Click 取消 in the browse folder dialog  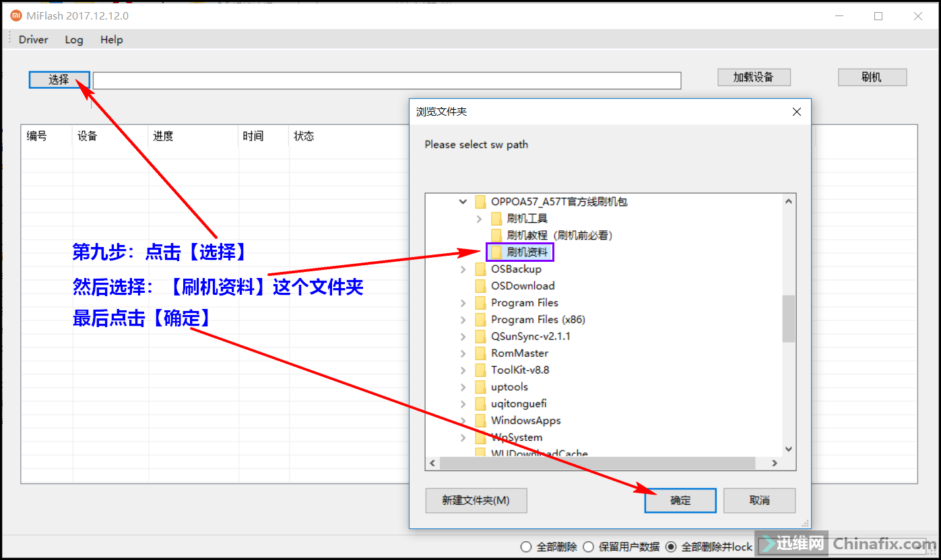tap(759, 500)
